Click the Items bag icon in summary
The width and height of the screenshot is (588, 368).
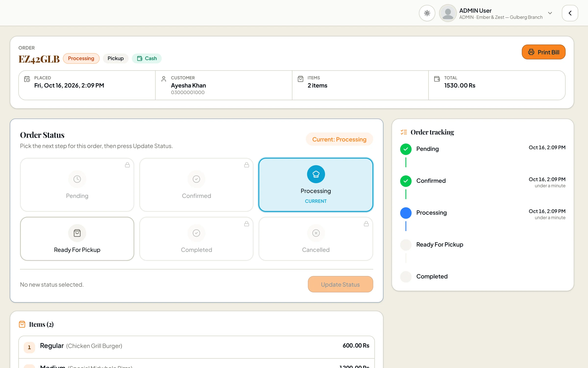click(300, 79)
